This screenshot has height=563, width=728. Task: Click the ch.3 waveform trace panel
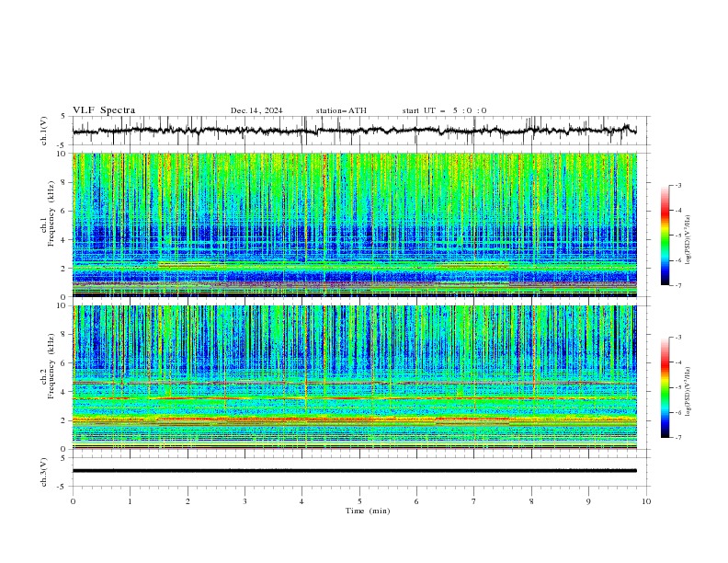(x=360, y=472)
